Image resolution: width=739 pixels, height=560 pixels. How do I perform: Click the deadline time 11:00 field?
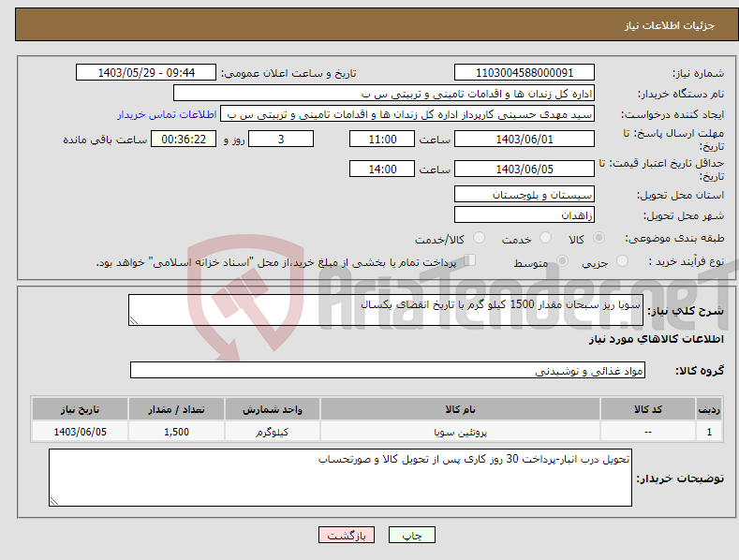382,139
